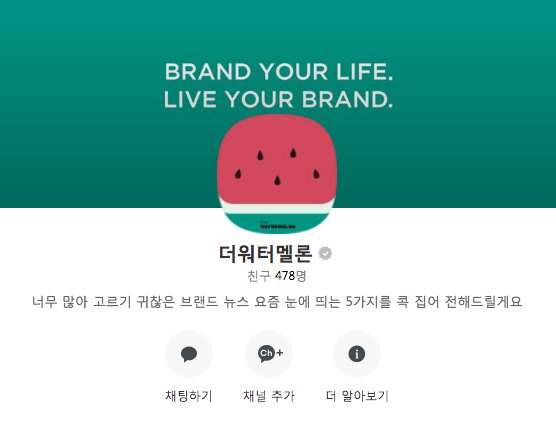Click the 친구 478명 friend count
Screen dimensions: 556x421
click(277, 276)
